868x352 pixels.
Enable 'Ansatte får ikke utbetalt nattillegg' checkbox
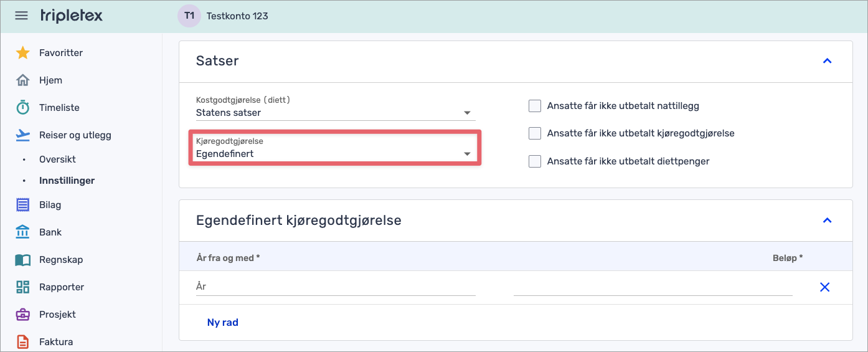coord(534,106)
